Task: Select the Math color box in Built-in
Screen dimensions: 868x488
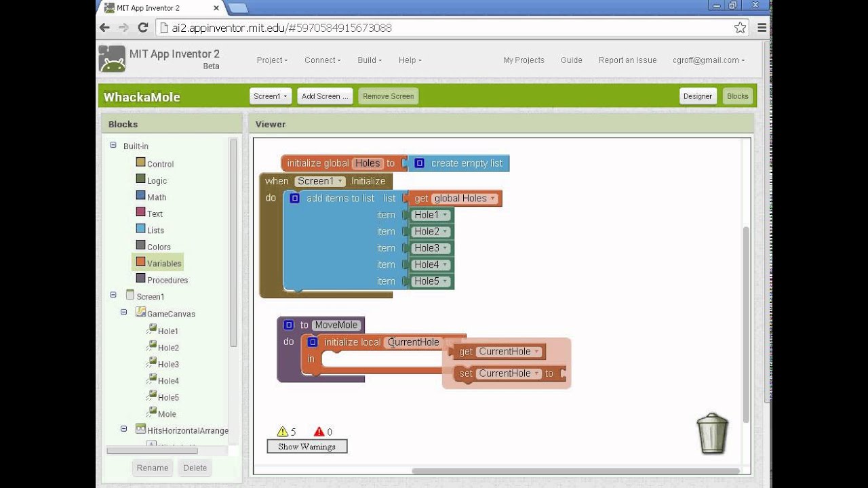Action: (140, 196)
